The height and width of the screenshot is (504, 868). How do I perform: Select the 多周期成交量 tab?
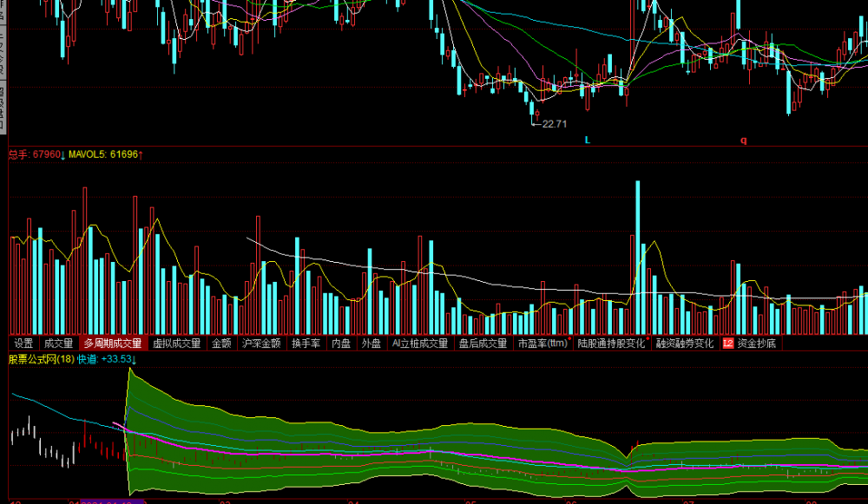pos(113,344)
